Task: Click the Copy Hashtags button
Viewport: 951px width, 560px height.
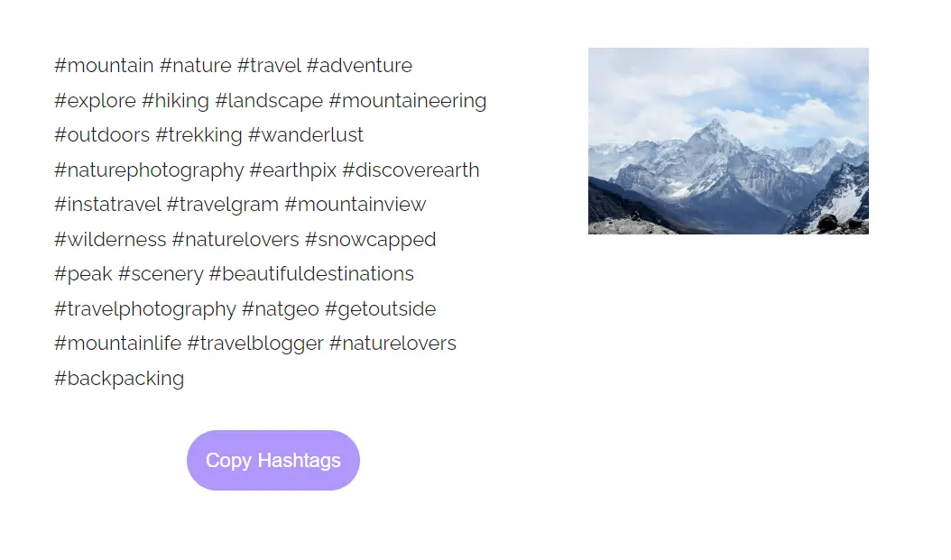Action: click(272, 460)
